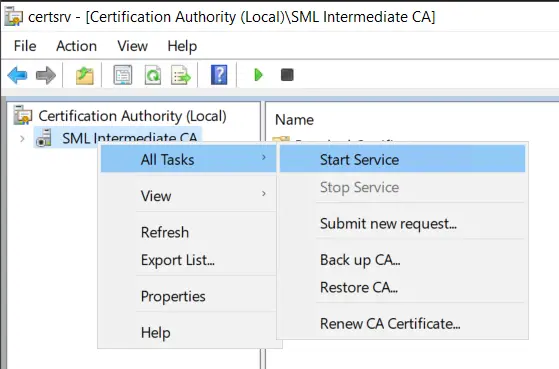
Task: Choose Submit new request... in the submenu
Action: pyautogui.click(x=402, y=224)
